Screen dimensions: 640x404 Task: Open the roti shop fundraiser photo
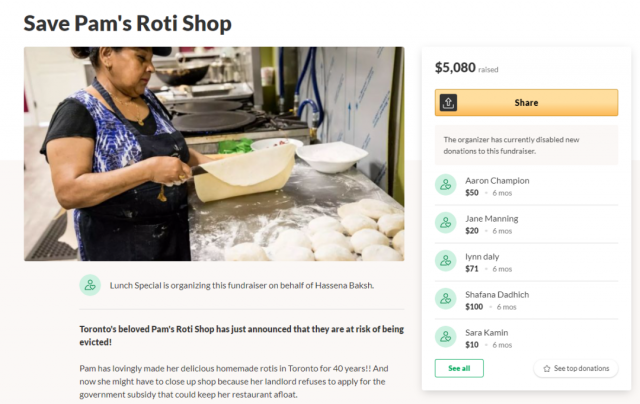[x=214, y=154]
